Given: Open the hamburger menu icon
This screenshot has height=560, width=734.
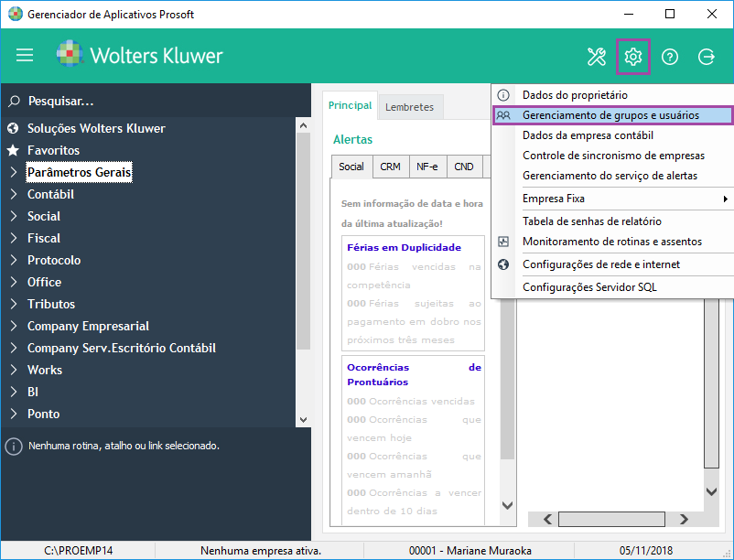Looking at the screenshot, I should pyautogui.click(x=25, y=56).
